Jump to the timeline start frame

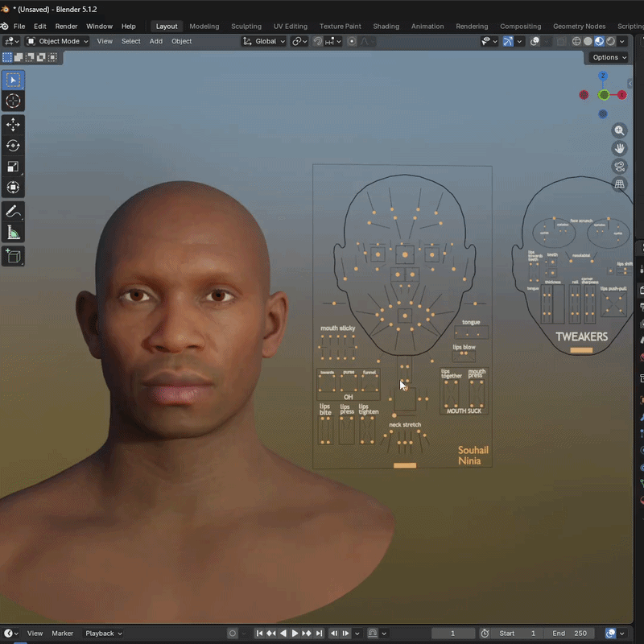tap(259, 634)
